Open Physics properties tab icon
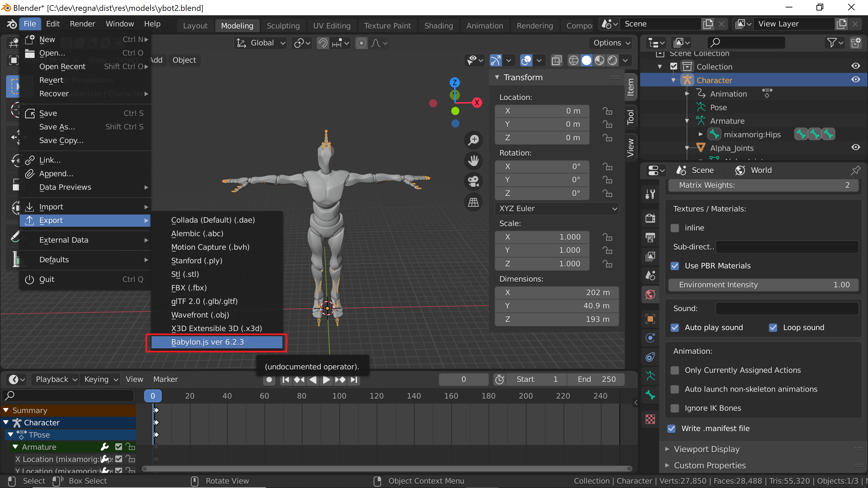Screen dimensions: 868x488 (650, 338)
